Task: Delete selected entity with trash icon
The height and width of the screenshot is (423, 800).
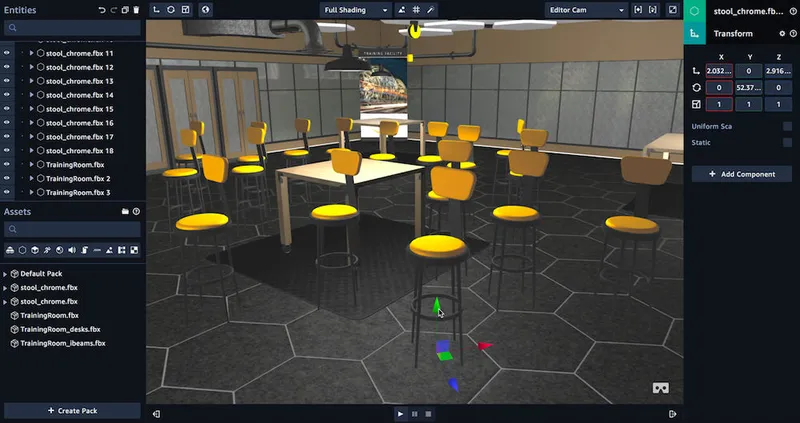Action: [136, 10]
